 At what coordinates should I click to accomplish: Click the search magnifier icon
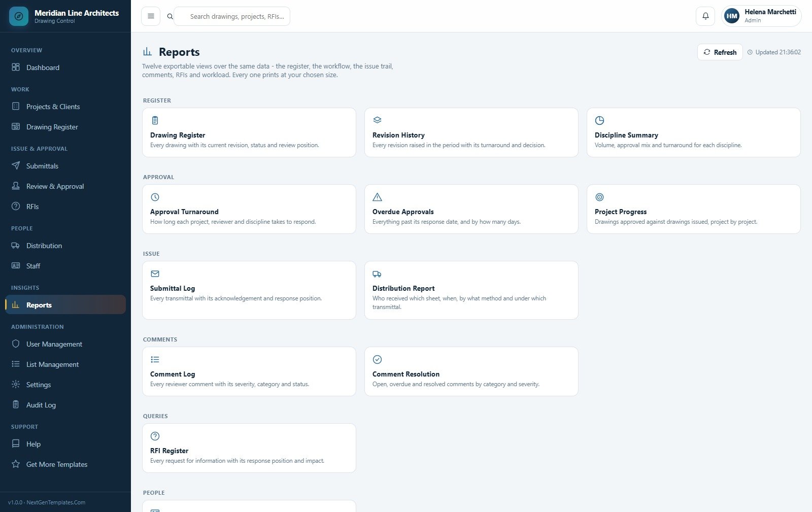tap(170, 16)
